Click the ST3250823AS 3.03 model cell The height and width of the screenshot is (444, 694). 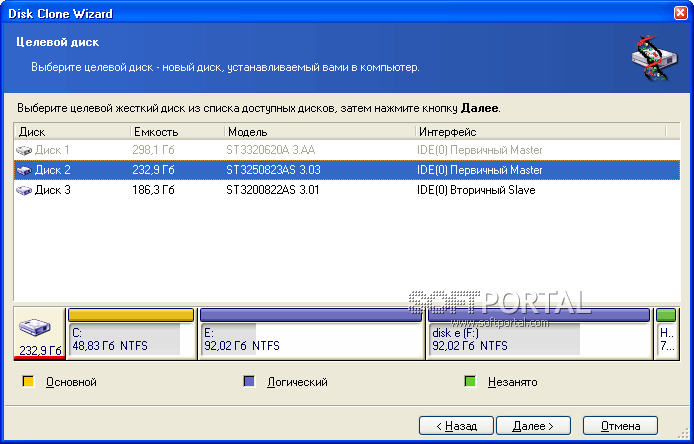click(x=273, y=170)
